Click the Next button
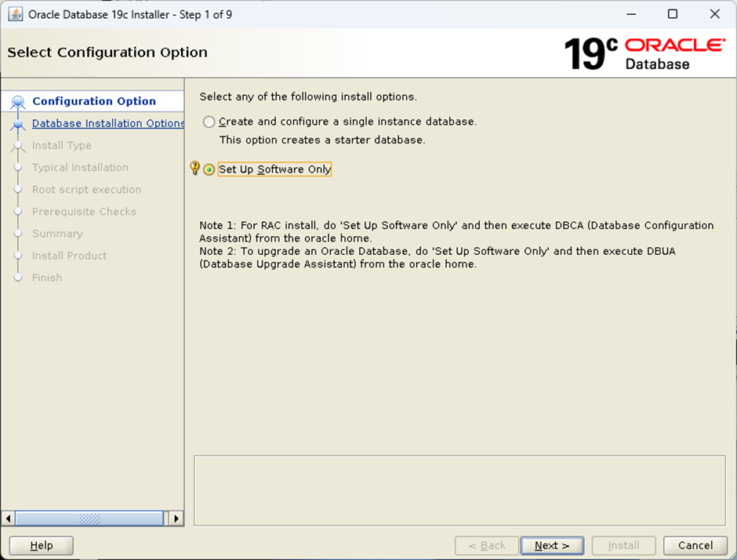The image size is (737, 560). [x=552, y=545]
